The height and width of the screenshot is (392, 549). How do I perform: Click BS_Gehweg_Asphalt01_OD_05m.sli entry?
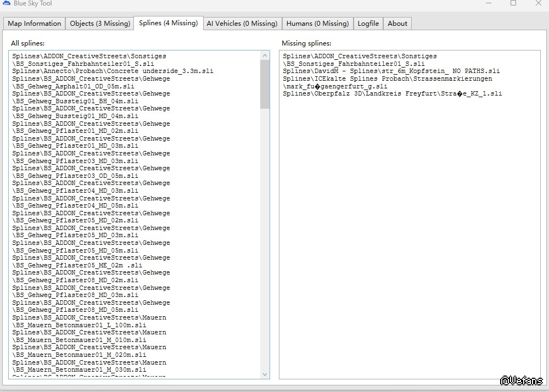[73, 86]
